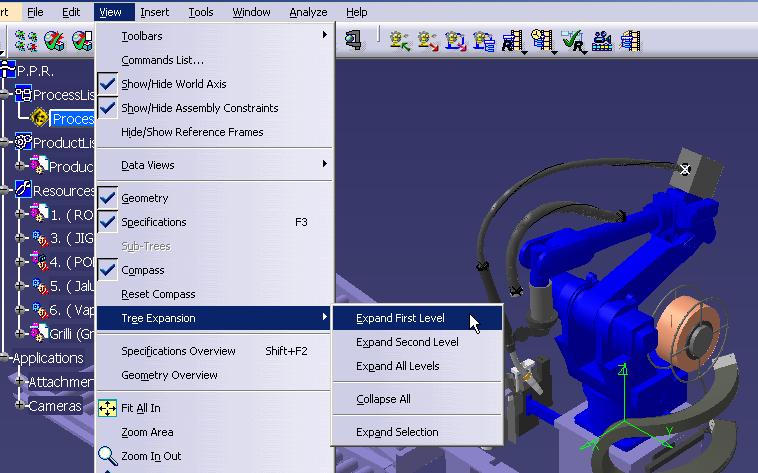Toggle the Compass checkmark

pos(107,270)
